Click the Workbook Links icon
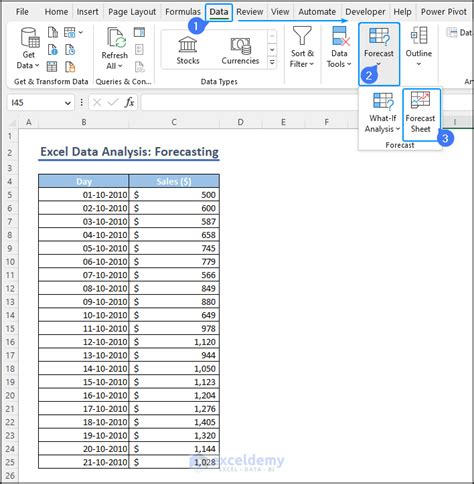This screenshot has width=474, height=484. point(139,67)
